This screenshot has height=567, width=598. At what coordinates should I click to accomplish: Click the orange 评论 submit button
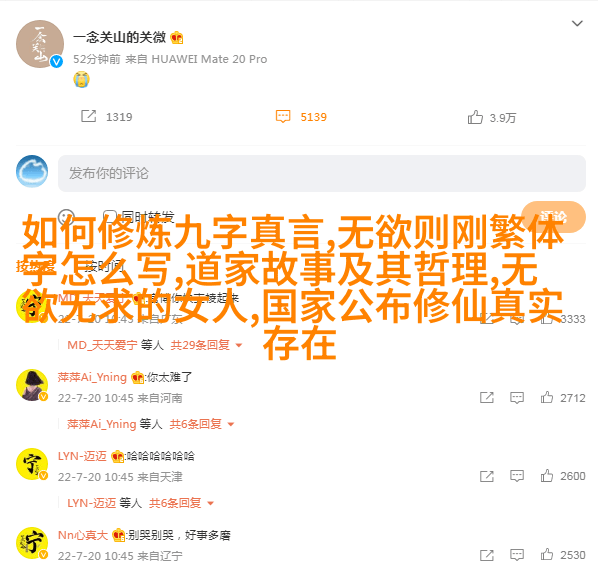coord(553,216)
